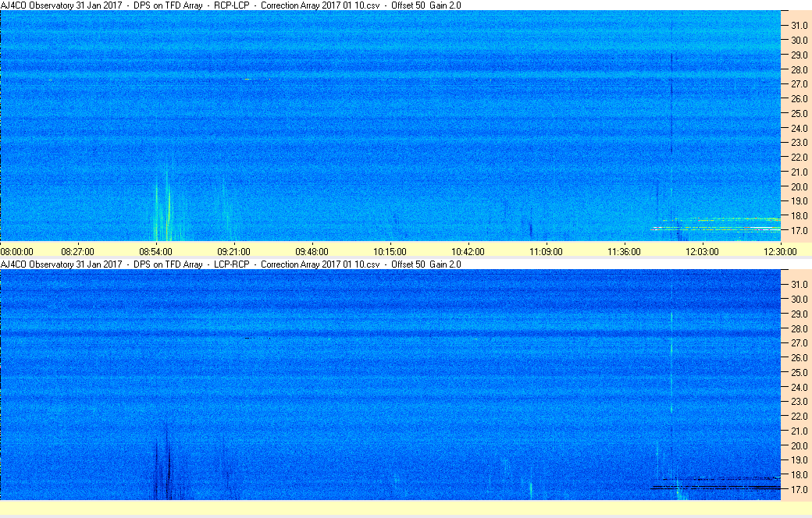Select the 22.0 frequency tick on LCP-RCP plot
This screenshot has height=518, width=812.
click(x=799, y=416)
